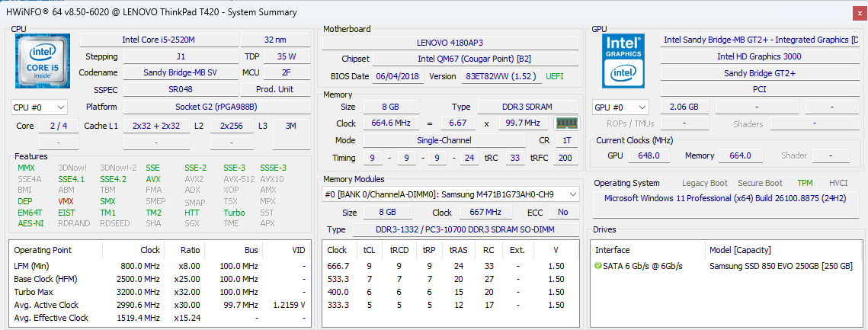The image size is (868, 330).
Task: Close the System Summary window
Action: pos(858,12)
